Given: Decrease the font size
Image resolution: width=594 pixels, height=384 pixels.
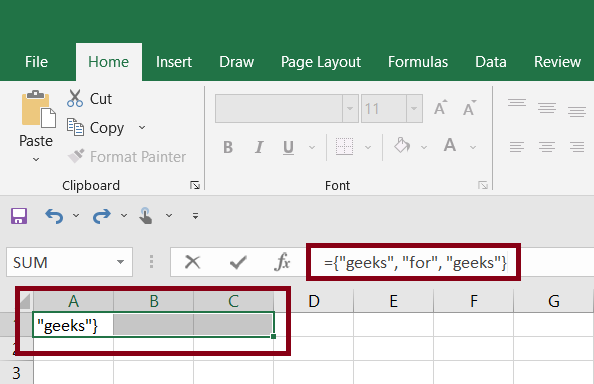Looking at the screenshot, I should click(469, 108).
